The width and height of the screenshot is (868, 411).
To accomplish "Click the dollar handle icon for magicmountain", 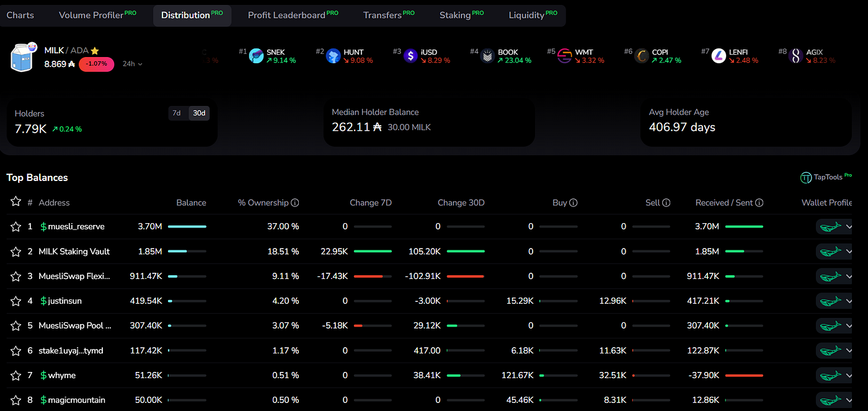I will point(43,400).
